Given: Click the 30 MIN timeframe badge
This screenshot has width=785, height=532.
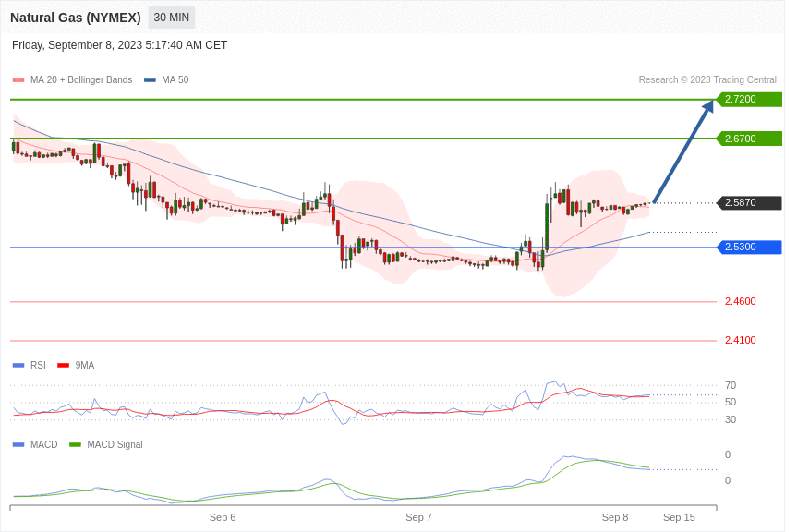Looking at the screenshot, I should coord(171,18).
